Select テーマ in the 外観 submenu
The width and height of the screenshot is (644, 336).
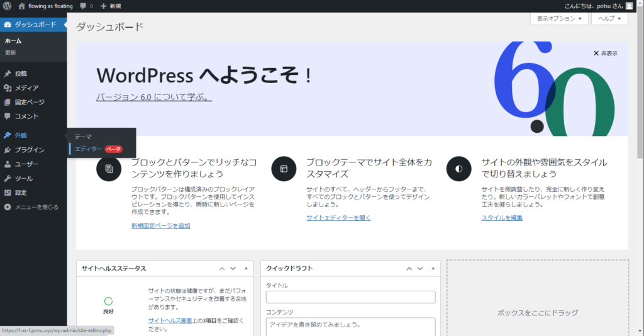83,137
